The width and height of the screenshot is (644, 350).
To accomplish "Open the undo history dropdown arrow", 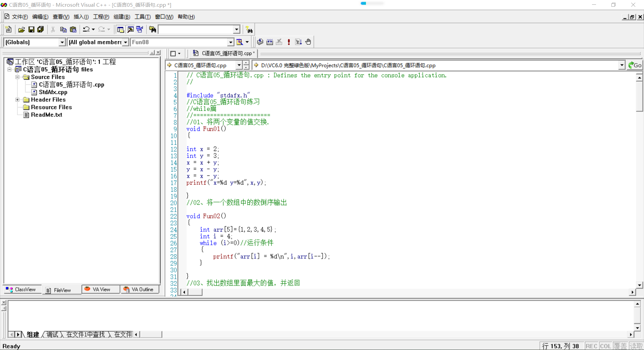I will (x=93, y=30).
